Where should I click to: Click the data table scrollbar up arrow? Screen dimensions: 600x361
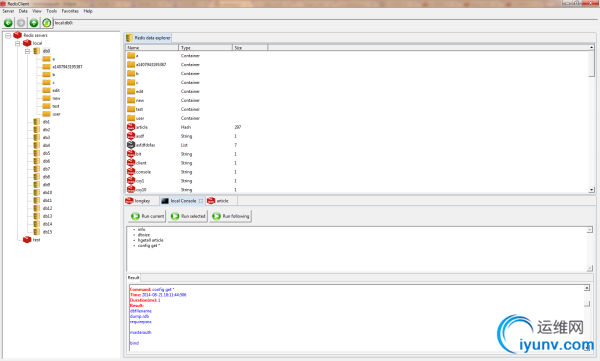tap(592, 47)
